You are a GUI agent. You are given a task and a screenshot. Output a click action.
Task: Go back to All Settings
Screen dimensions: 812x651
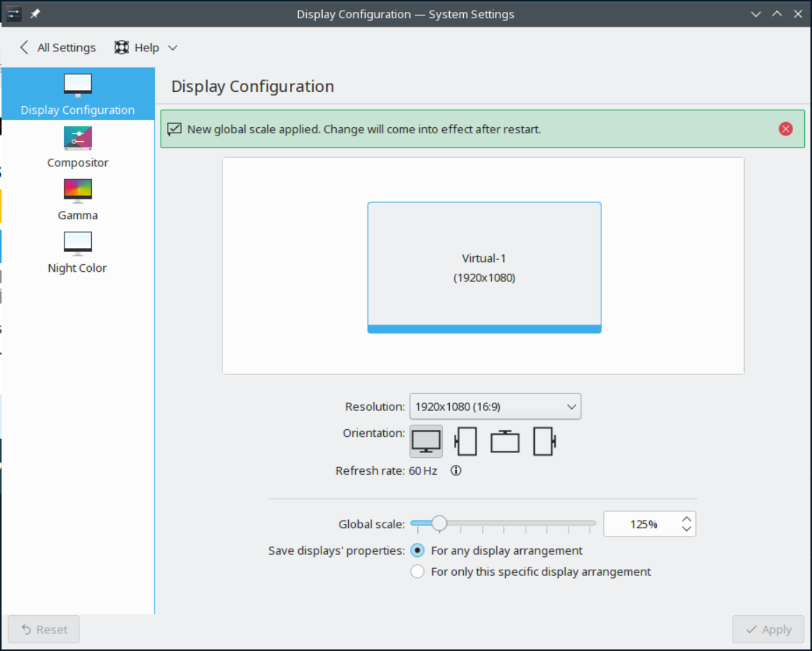[x=58, y=48]
